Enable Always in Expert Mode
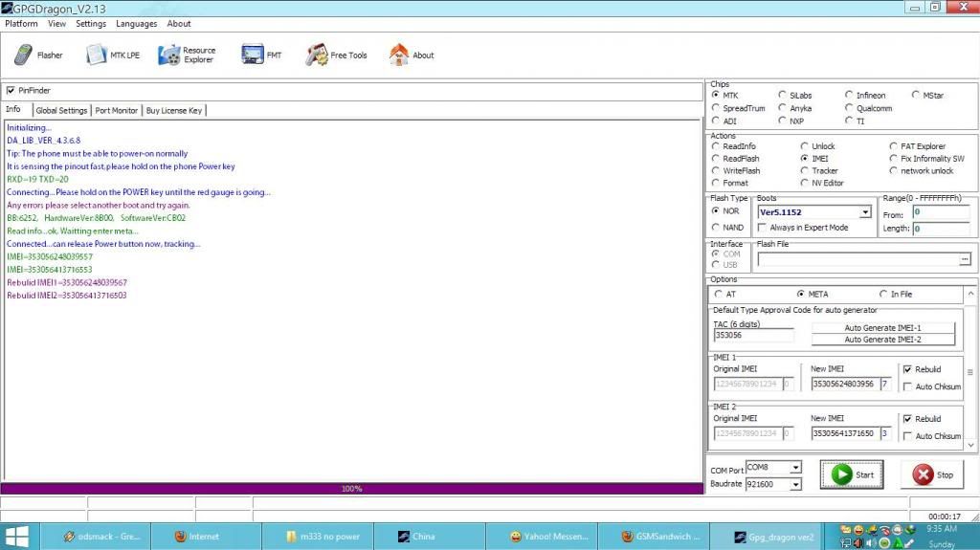The image size is (980, 550). click(x=762, y=228)
